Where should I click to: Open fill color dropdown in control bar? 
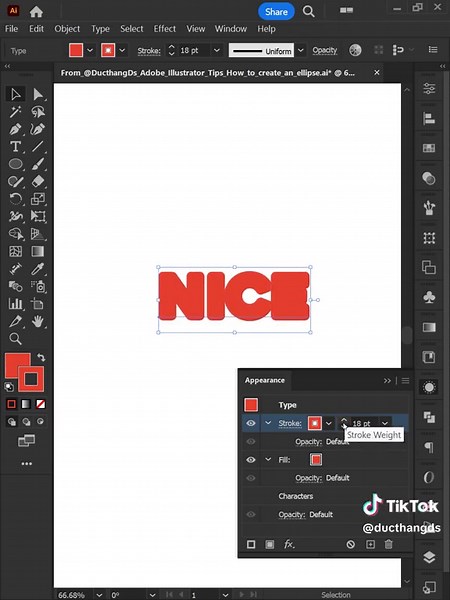[x=90, y=50]
